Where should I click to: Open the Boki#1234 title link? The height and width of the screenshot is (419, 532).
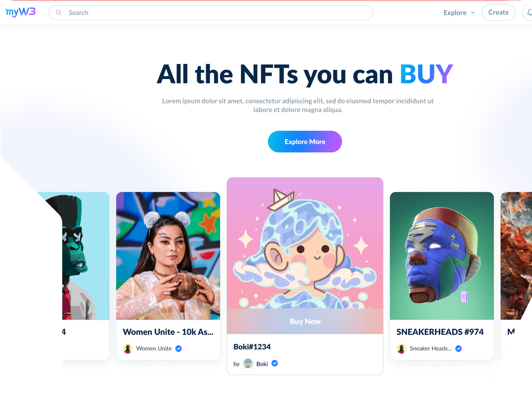coord(252,347)
